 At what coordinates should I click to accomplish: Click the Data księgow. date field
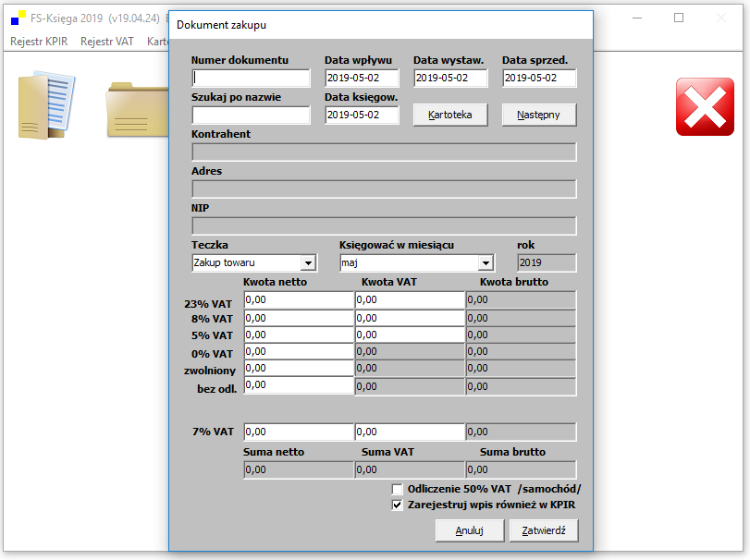click(363, 116)
